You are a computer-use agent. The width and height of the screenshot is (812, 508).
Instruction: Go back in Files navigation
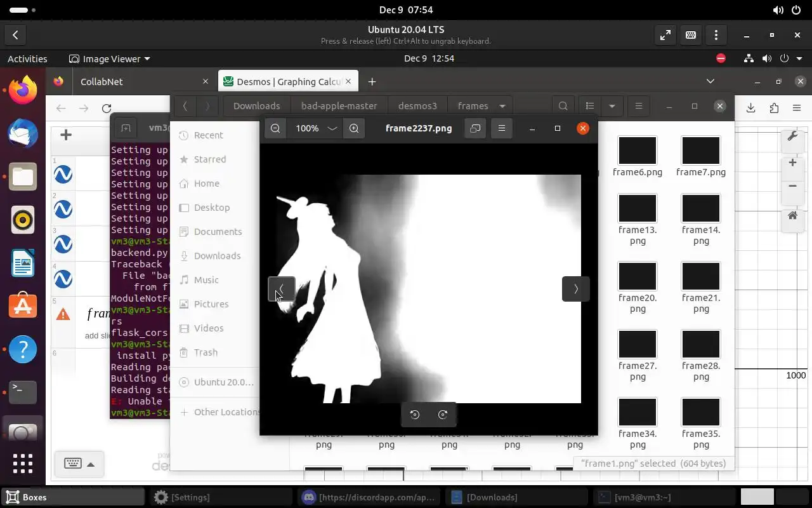pyautogui.click(x=185, y=106)
